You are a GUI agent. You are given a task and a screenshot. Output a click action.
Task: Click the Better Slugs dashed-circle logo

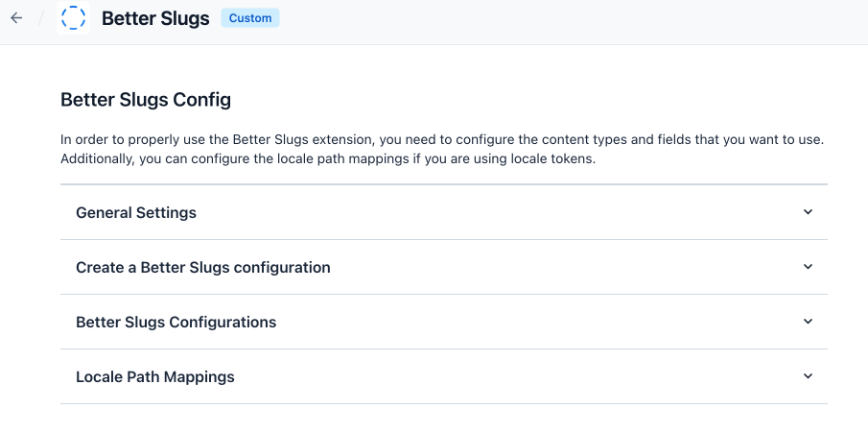73,18
